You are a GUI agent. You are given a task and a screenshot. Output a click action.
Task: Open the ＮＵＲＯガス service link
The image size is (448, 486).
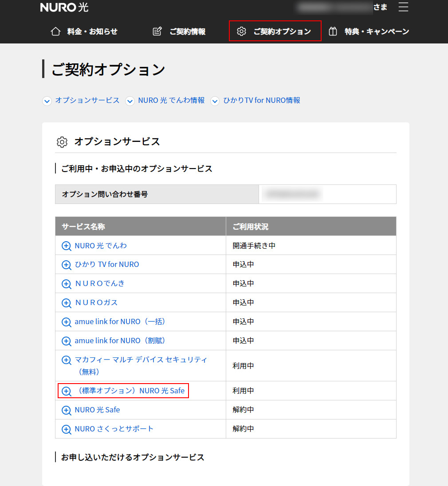click(x=96, y=302)
